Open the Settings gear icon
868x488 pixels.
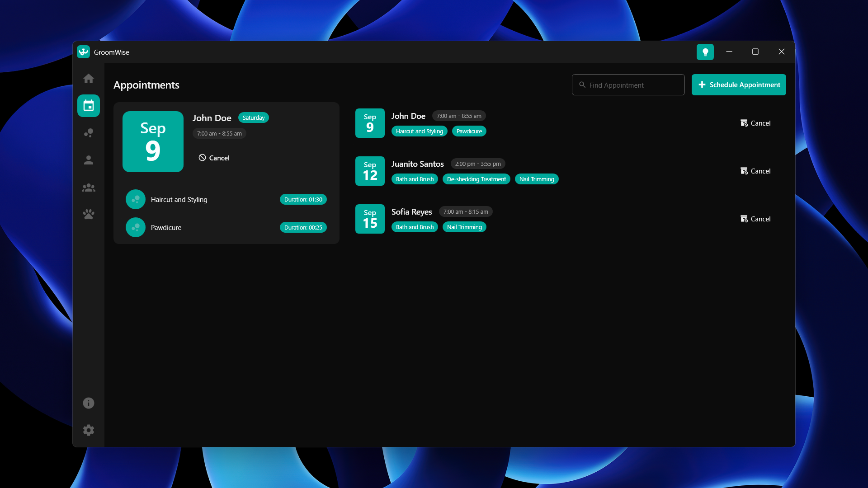[x=89, y=430]
